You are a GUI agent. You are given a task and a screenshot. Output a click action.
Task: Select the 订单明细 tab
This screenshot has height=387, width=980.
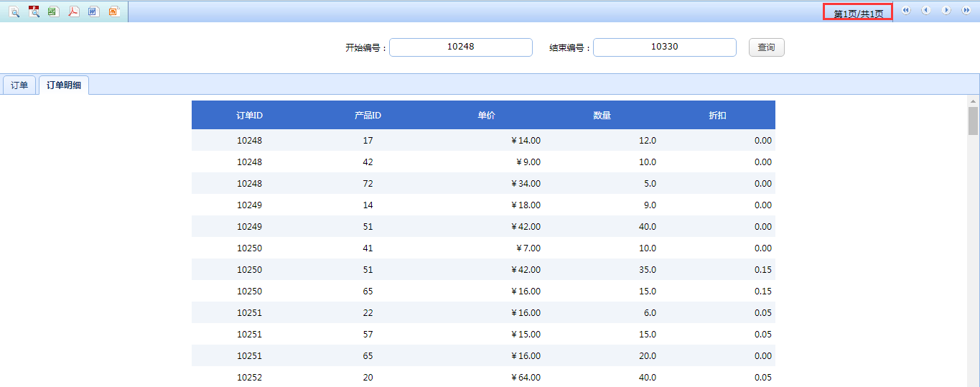[x=64, y=85]
